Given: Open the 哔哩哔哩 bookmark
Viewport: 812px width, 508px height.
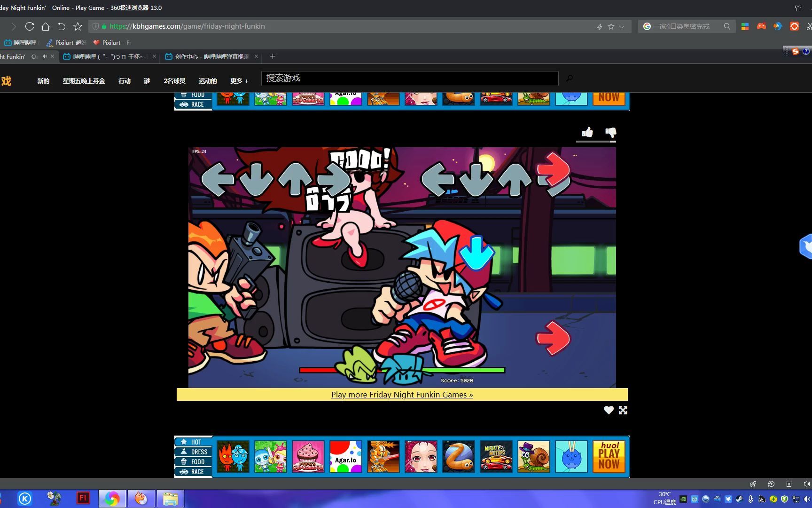Looking at the screenshot, I should pyautogui.click(x=20, y=42).
